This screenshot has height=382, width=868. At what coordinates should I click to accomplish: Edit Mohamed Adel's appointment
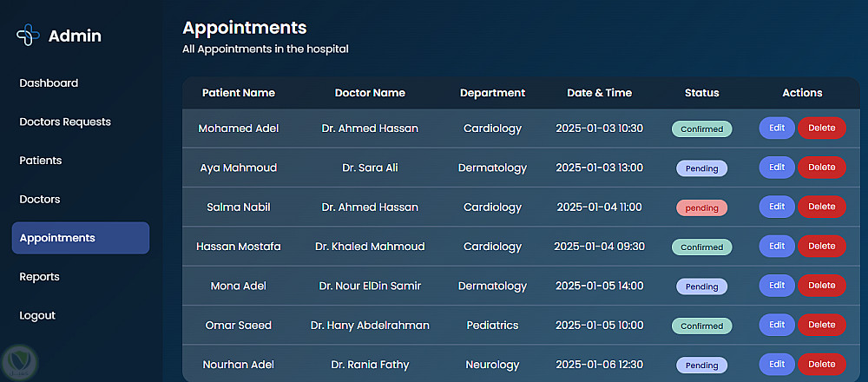pyautogui.click(x=777, y=128)
